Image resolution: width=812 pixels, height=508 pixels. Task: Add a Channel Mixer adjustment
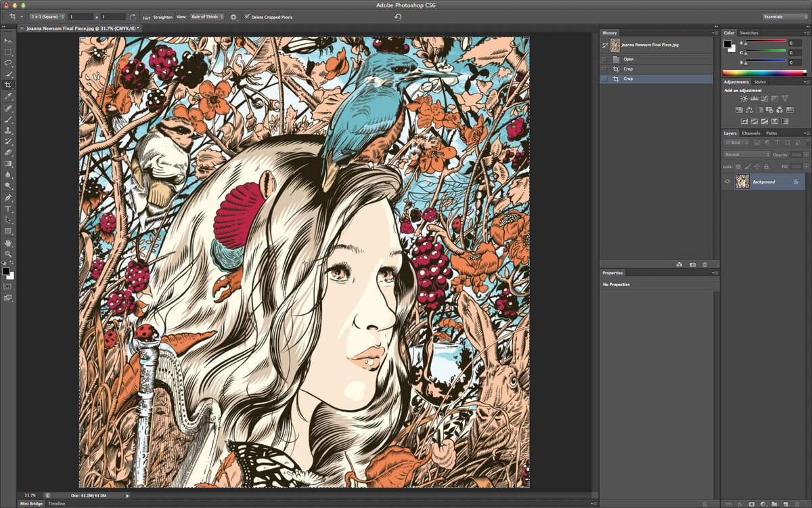tap(780, 110)
